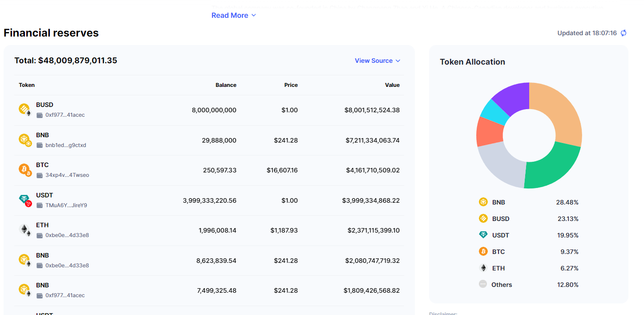Click the value $1,809,426,568.82
644x315 pixels.
coord(372,290)
